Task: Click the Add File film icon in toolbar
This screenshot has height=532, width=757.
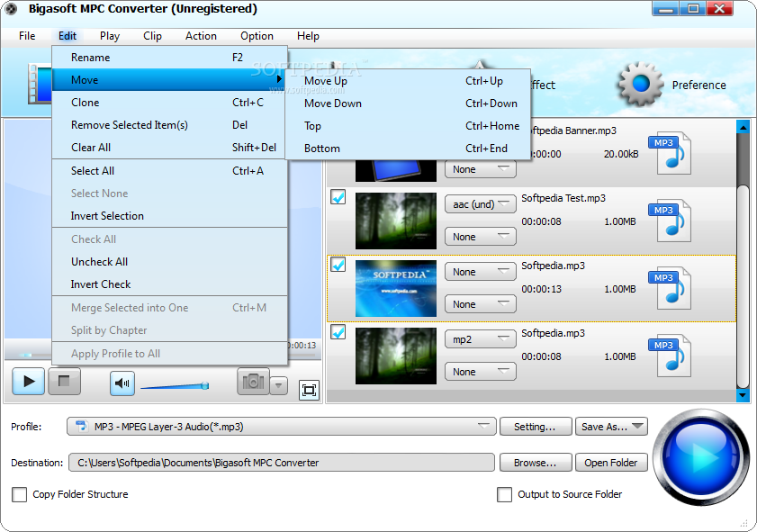Action: pos(40,84)
